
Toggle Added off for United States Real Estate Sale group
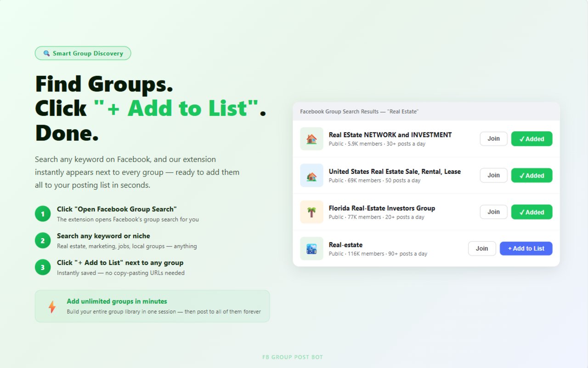click(x=531, y=175)
